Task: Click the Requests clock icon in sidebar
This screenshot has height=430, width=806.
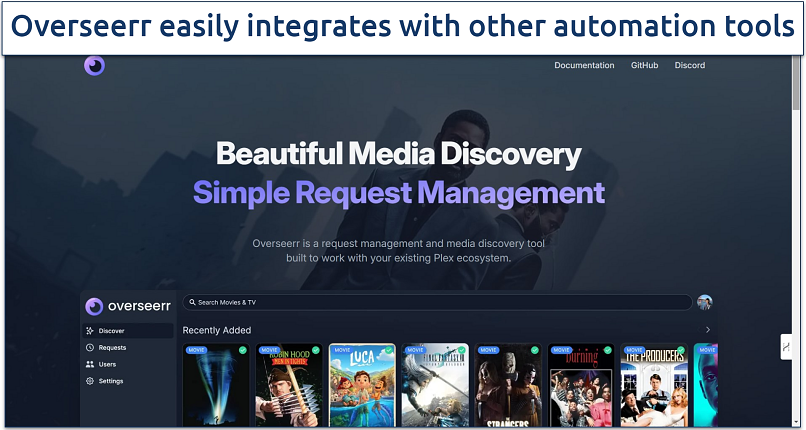Action: pos(90,348)
